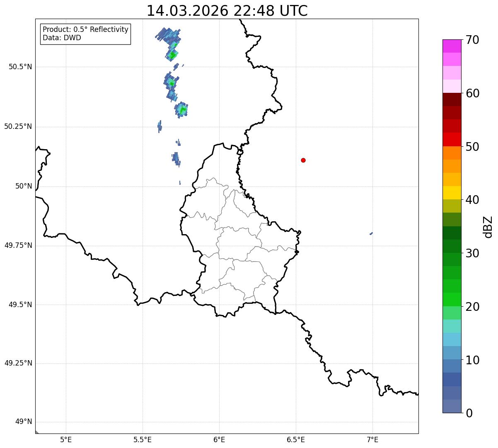Screen dimensions: 498x448
Task: Click the small isolated radar echo near 7°E
Action: pos(371,233)
